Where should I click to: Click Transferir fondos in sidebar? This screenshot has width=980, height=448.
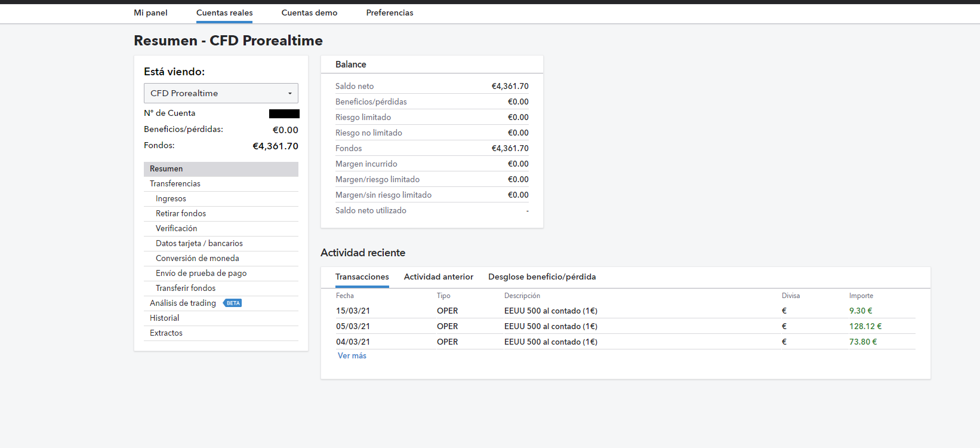tap(186, 289)
